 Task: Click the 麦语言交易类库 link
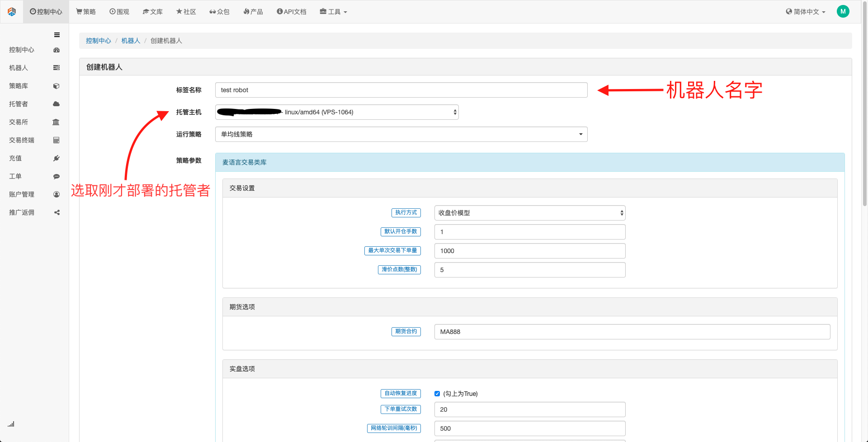244,162
